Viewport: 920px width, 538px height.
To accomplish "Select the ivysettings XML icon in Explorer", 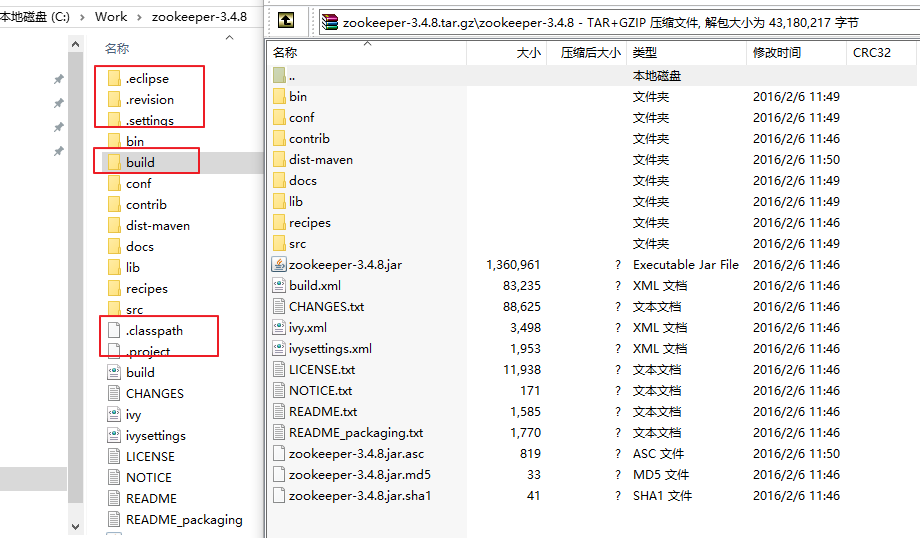I will pos(114,435).
